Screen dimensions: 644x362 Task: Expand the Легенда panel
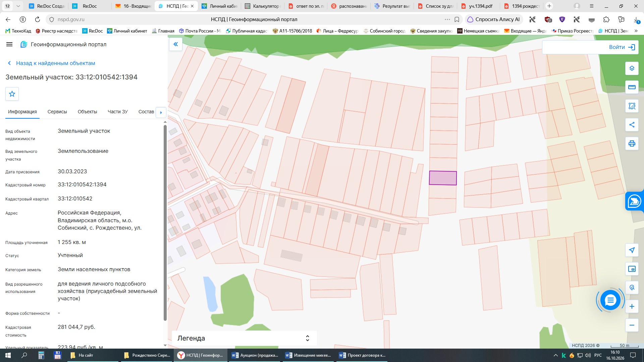pyautogui.click(x=245, y=338)
